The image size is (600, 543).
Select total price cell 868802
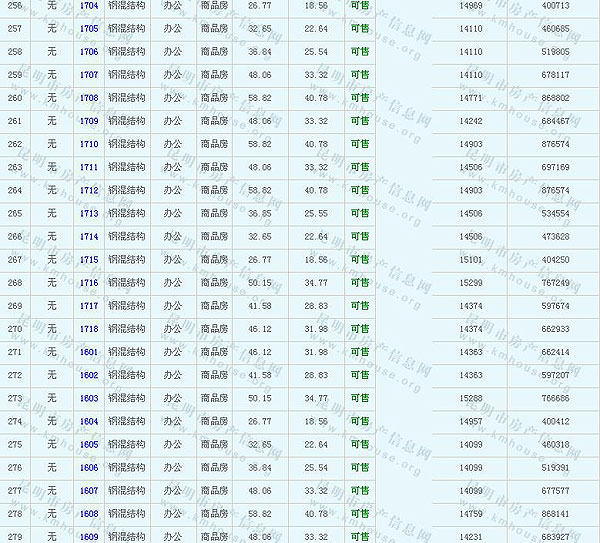pyautogui.click(x=555, y=98)
